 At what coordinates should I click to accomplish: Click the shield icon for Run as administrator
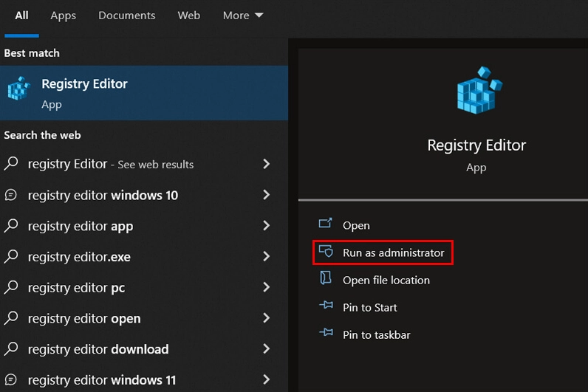tap(326, 251)
